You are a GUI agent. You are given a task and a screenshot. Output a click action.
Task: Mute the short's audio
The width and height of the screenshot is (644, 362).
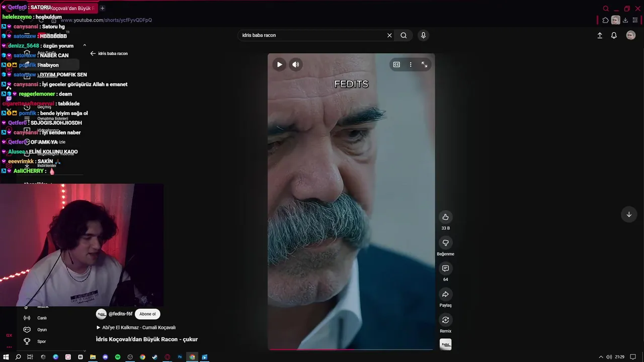click(x=296, y=64)
